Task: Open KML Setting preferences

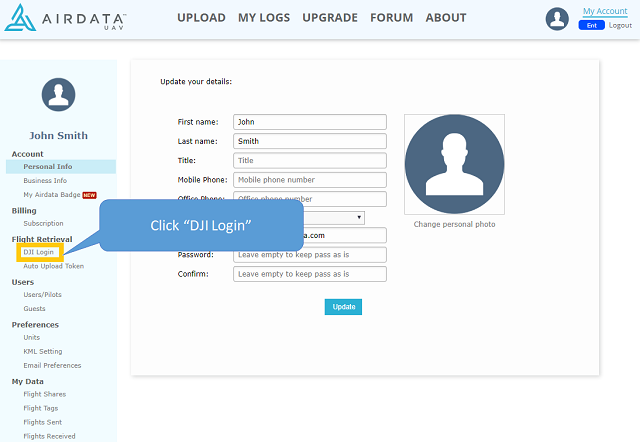Action: click(43, 351)
